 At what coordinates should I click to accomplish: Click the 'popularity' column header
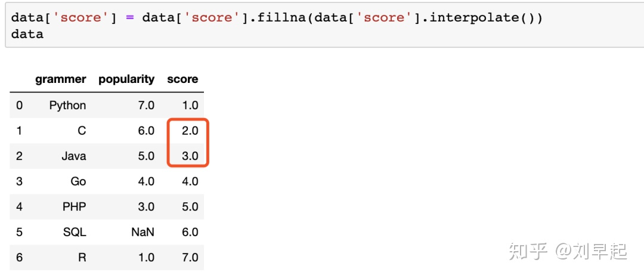(126, 79)
